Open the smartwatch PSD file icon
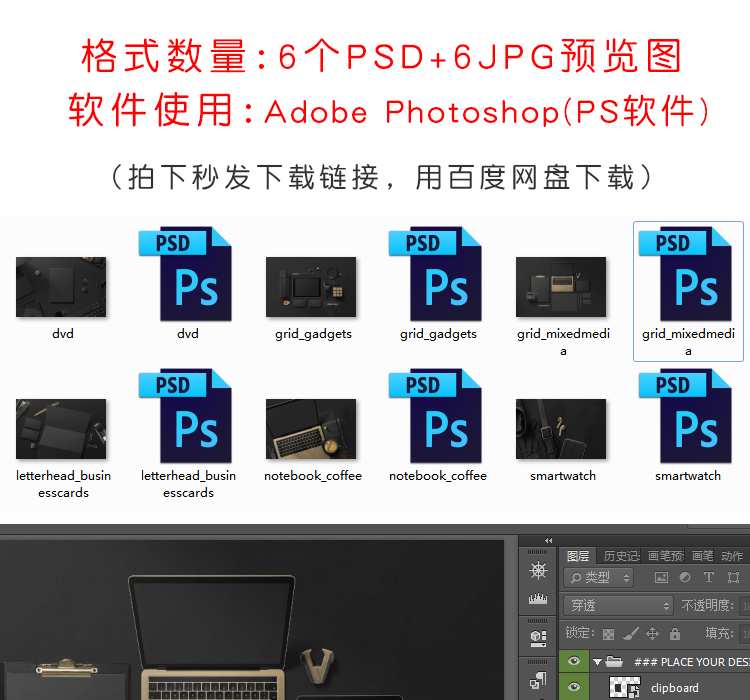The image size is (750, 700). [x=687, y=416]
